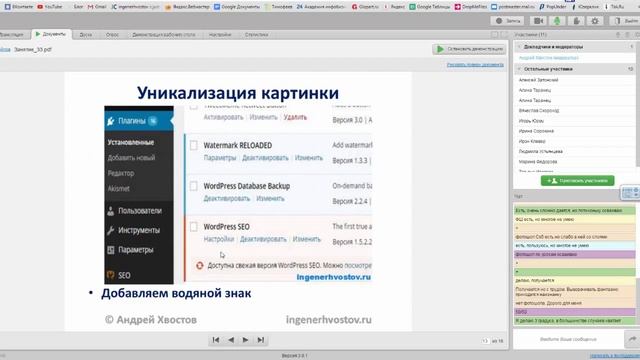Click the chat message input field
Screen dimensions: 640x360
pos(568,339)
